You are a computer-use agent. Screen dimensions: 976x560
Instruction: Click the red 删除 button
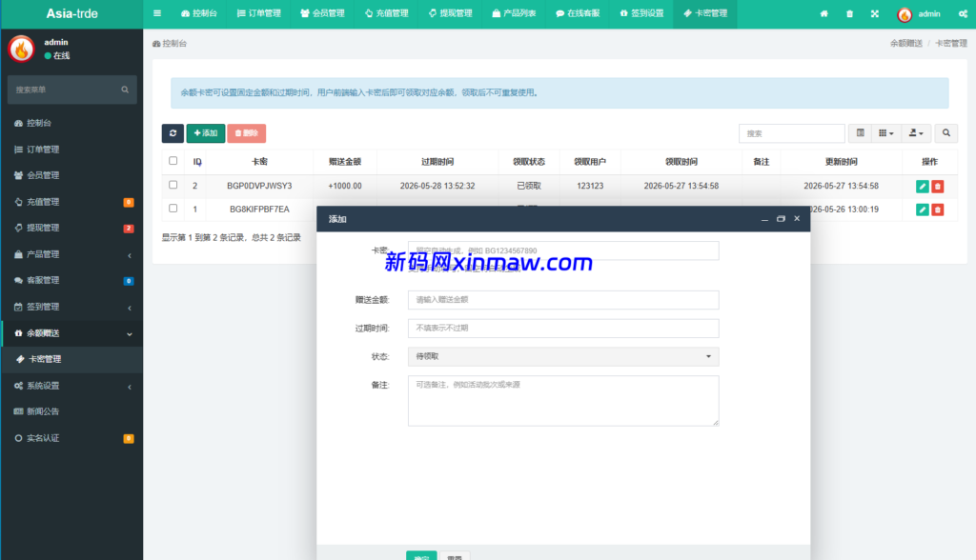pyautogui.click(x=247, y=133)
